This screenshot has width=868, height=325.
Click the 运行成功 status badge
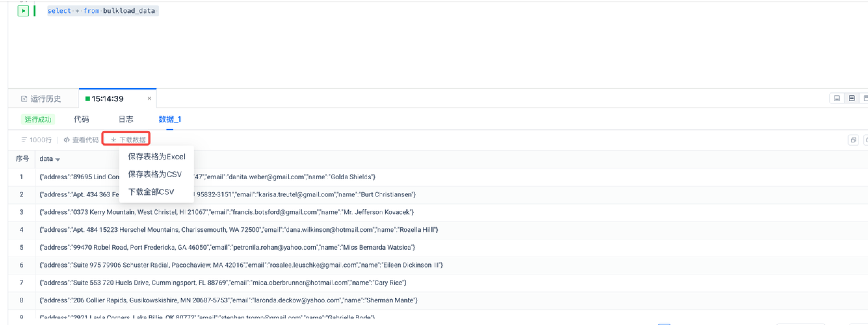pos(38,119)
